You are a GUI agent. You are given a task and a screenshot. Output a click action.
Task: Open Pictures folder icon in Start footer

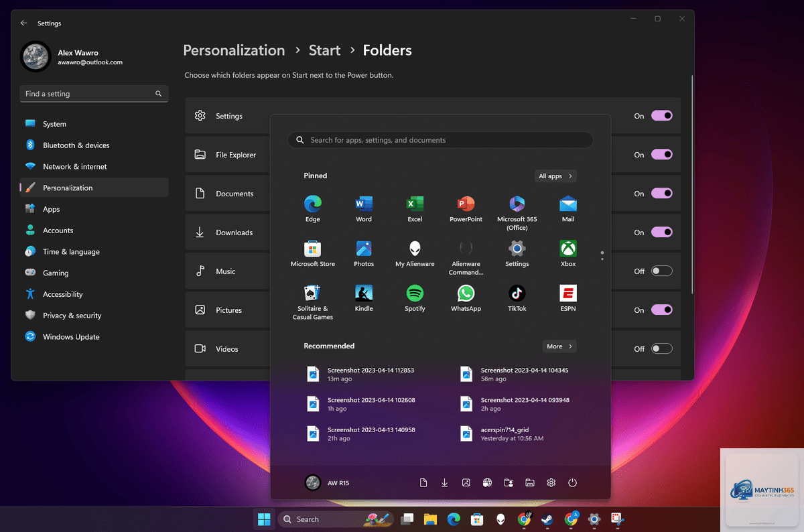466,482
